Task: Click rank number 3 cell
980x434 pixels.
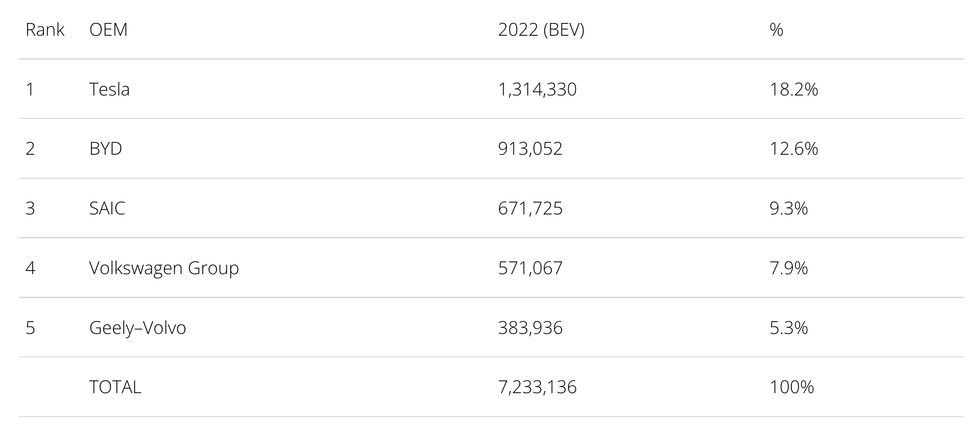Action: pos(30,208)
